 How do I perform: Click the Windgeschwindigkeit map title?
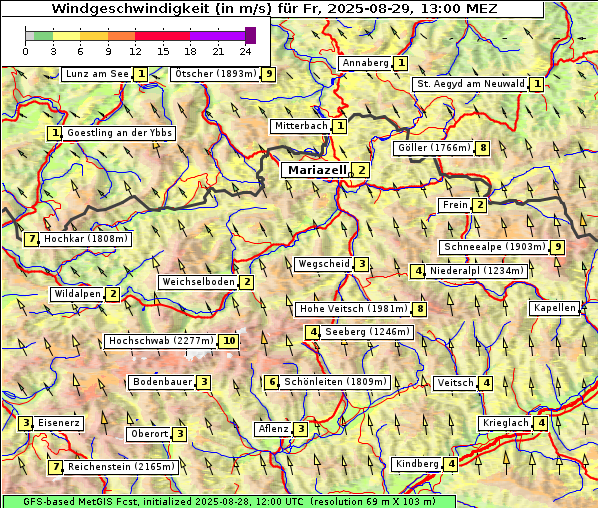275,8
